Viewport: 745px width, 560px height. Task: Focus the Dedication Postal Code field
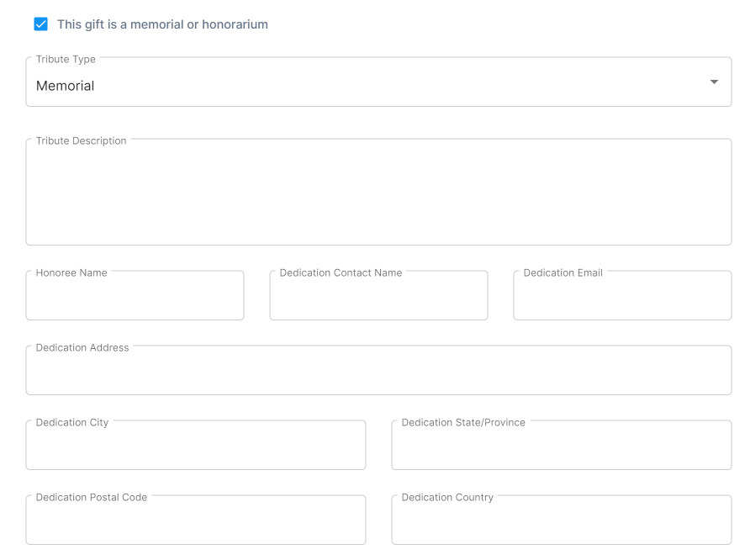click(x=196, y=523)
